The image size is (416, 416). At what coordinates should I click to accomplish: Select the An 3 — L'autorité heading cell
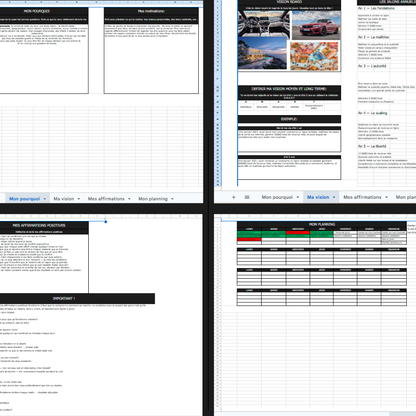tap(372, 66)
